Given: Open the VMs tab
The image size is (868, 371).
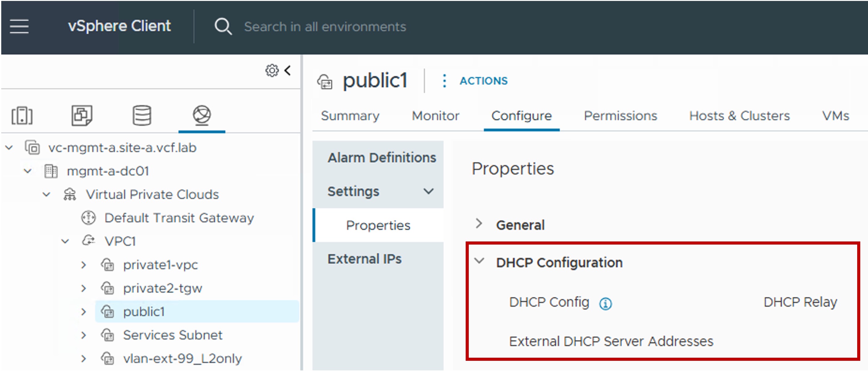Looking at the screenshot, I should click(836, 116).
